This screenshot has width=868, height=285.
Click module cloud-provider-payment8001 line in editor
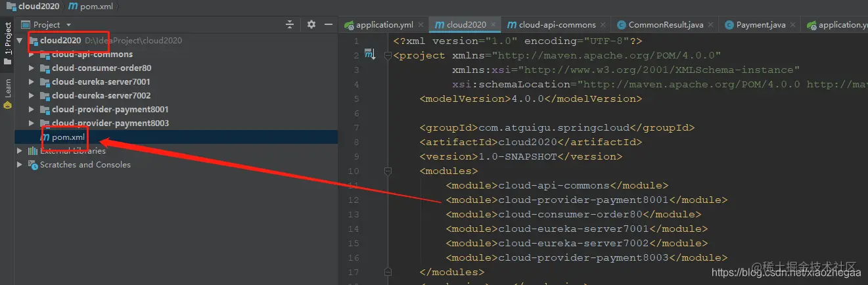point(587,200)
